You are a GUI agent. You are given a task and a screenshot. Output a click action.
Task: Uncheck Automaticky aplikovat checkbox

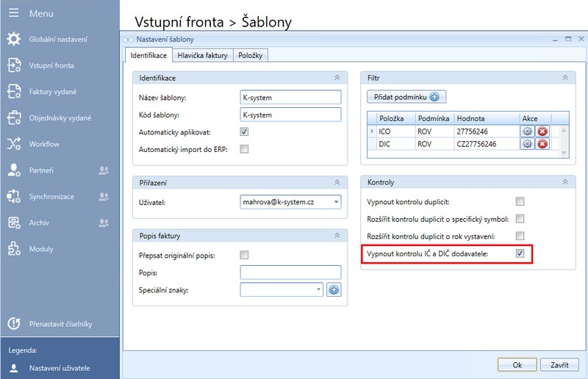click(245, 132)
